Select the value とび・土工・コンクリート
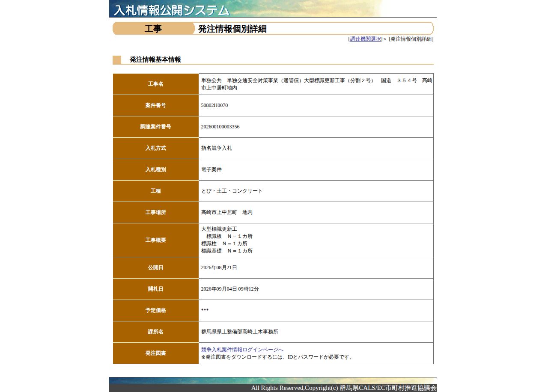The image size is (548, 392). [x=232, y=191]
